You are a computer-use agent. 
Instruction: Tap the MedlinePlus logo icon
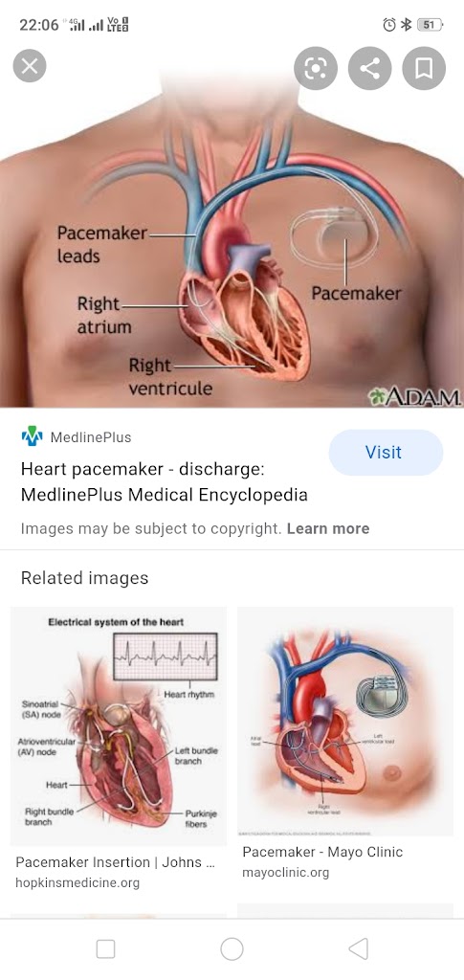click(32, 436)
